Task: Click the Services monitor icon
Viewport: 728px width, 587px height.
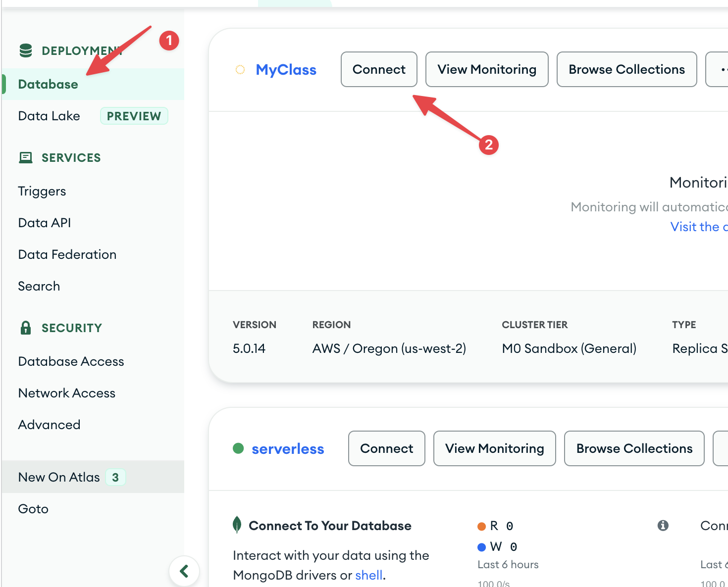Action: click(x=26, y=158)
